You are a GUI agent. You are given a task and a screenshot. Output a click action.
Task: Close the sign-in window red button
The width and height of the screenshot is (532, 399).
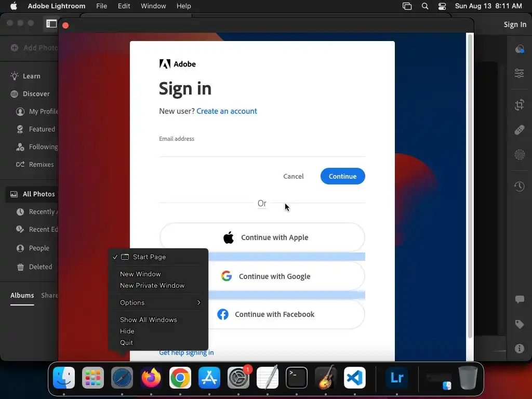click(x=65, y=25)
